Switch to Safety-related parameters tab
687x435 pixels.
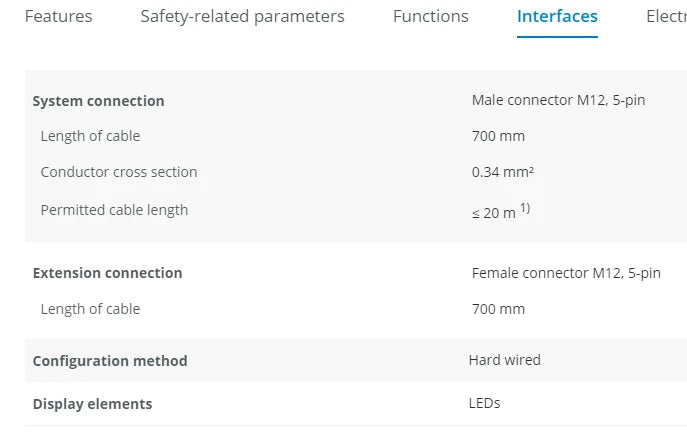point(242,17)
